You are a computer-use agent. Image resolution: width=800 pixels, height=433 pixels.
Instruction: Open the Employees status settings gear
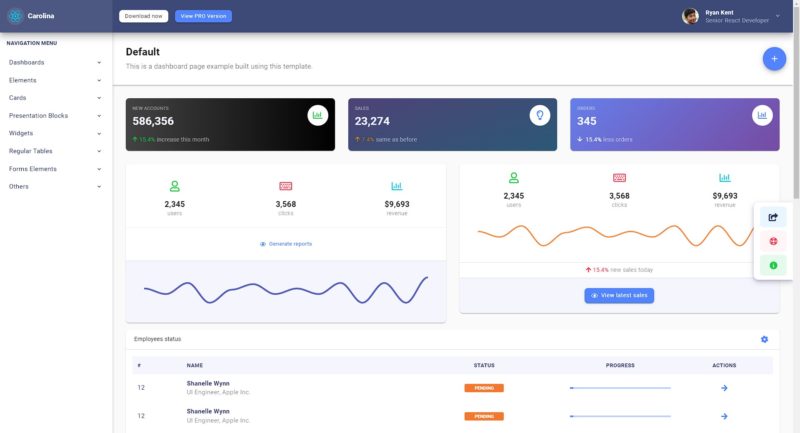click(765, 339)
